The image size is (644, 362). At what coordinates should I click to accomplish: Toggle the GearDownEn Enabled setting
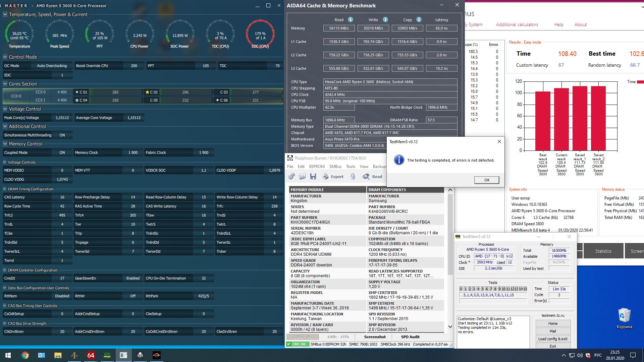click(x=133, y=278)
